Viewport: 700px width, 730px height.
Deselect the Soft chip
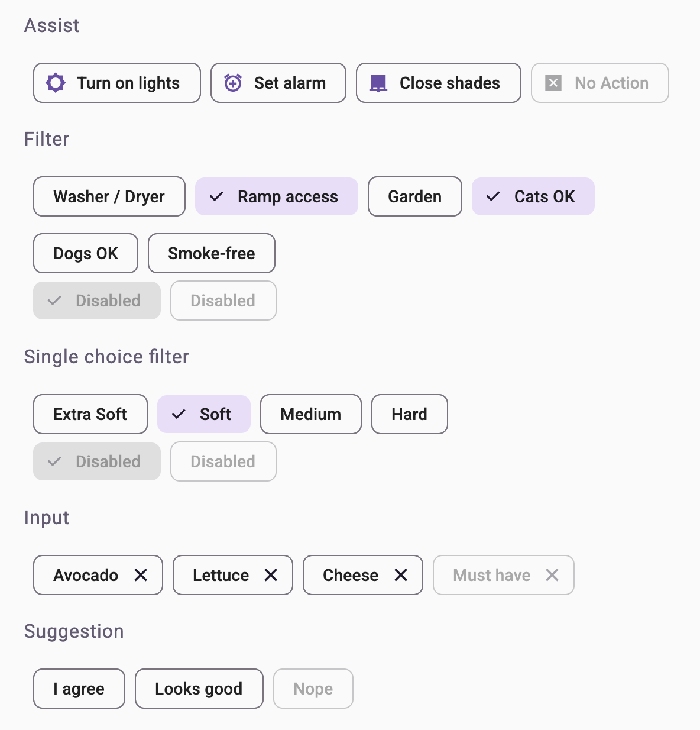coord(203,414)
